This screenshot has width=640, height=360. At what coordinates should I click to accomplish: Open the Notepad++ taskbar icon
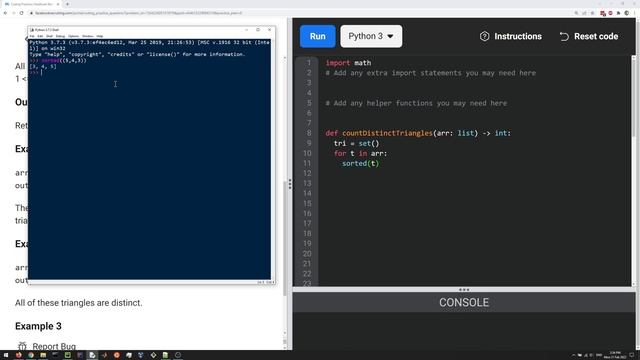tap(166, 355)
